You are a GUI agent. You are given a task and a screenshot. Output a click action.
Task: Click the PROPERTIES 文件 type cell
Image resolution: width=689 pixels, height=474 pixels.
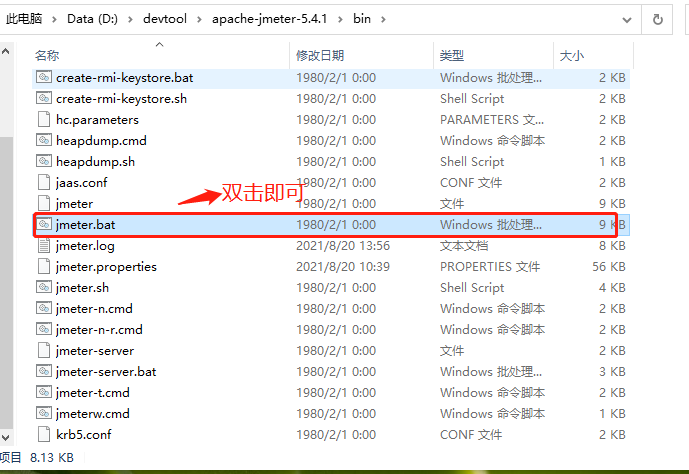pos(490,267)
